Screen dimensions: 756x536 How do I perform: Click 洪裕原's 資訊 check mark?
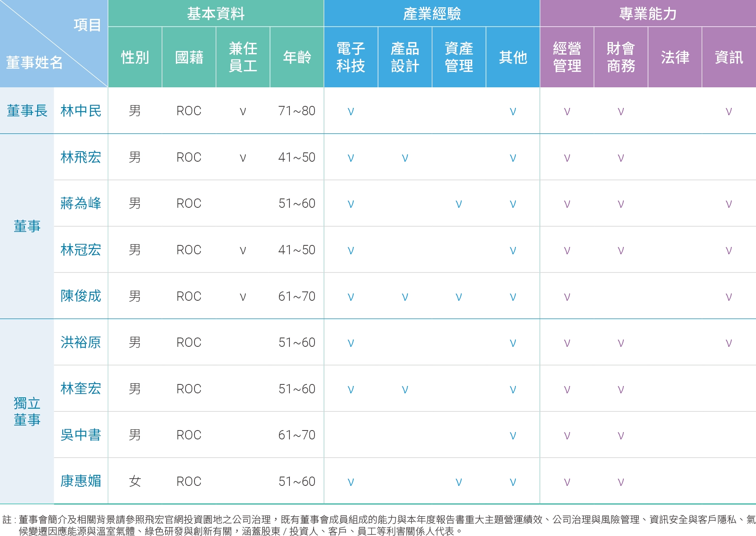(x=729, y=343)
